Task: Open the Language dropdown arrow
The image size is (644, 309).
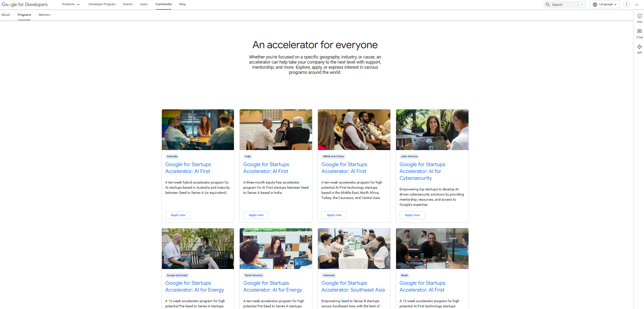Action: (615, 4)
